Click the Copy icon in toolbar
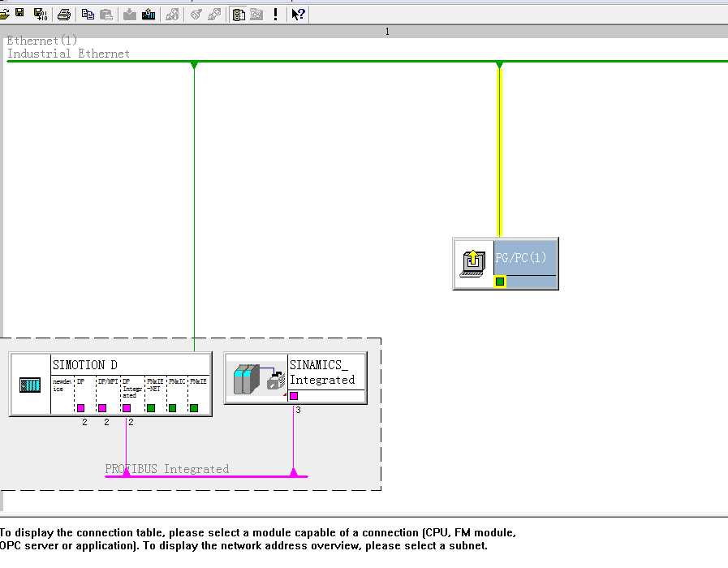The image size is (728, 568). click(x=88, y=15)
